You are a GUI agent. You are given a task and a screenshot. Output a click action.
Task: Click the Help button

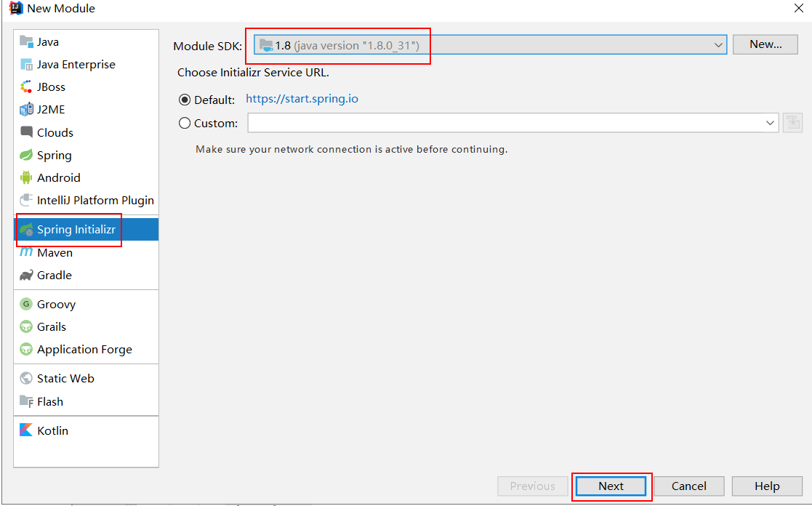coord(766,486)
